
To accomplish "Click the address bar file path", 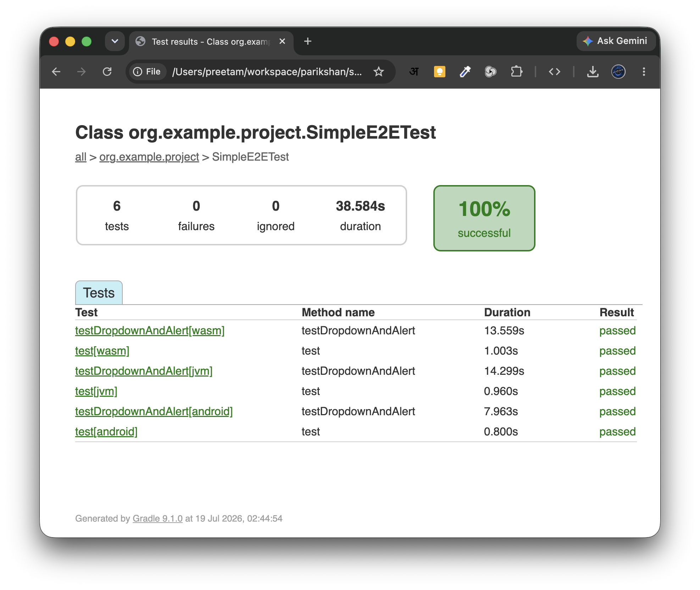I will pyautogui.click(x=267, y=72).
